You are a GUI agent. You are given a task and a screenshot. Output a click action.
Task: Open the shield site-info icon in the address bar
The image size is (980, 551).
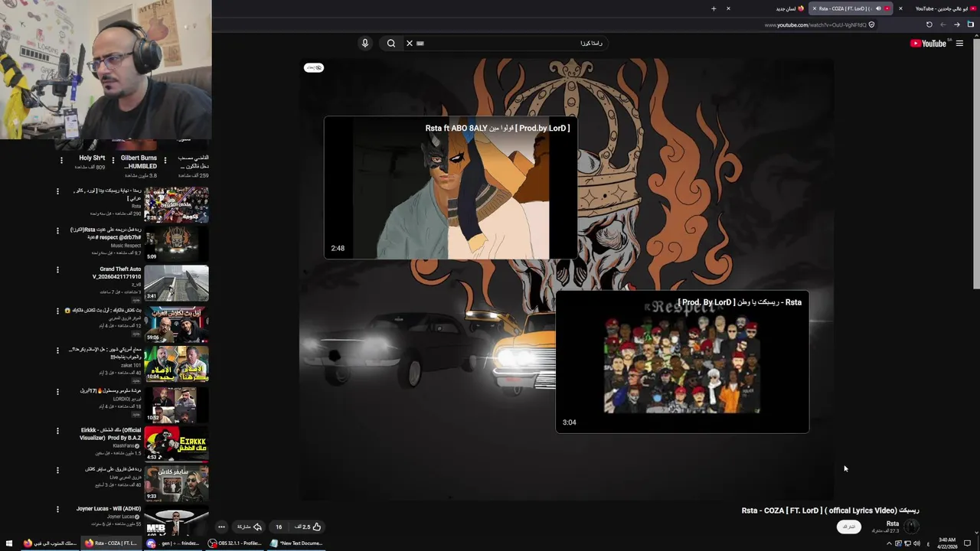871,24
